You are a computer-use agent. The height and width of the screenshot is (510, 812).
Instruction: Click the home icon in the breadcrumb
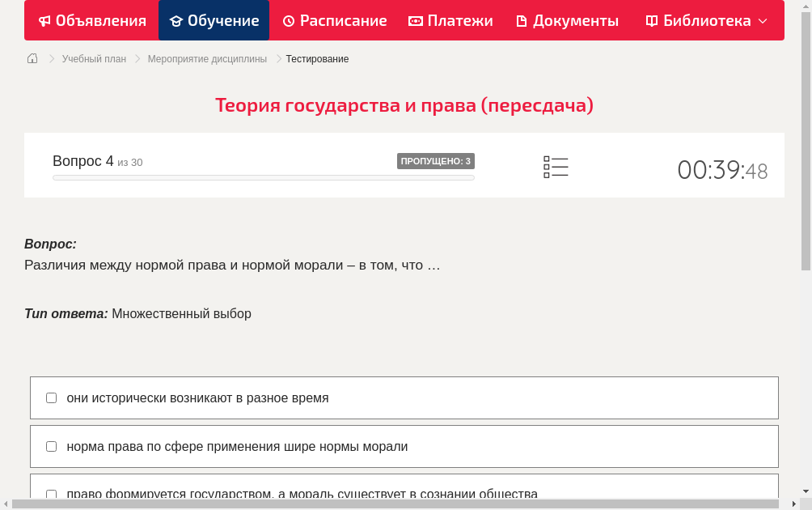pos(32,58)
